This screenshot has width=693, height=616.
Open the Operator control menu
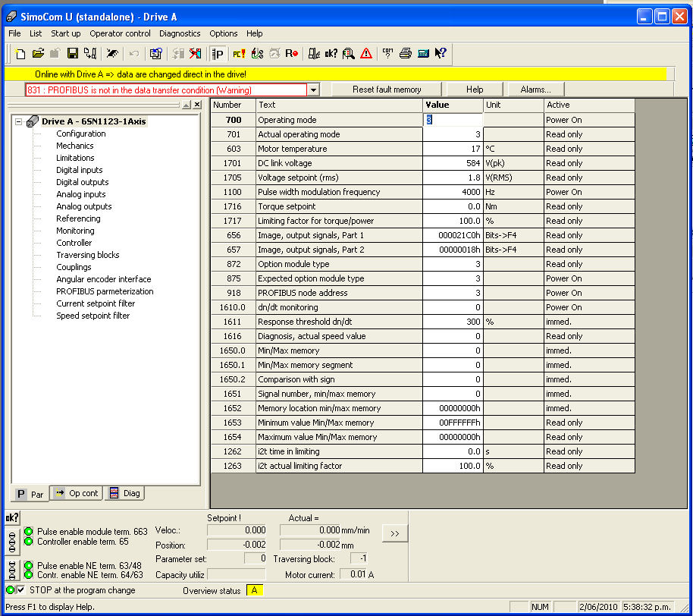(x=120, y=33)
